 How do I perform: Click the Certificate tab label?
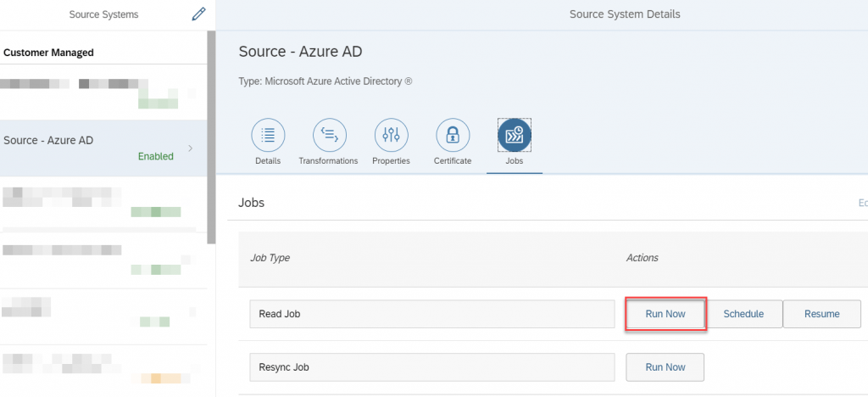tap(453, 161)
